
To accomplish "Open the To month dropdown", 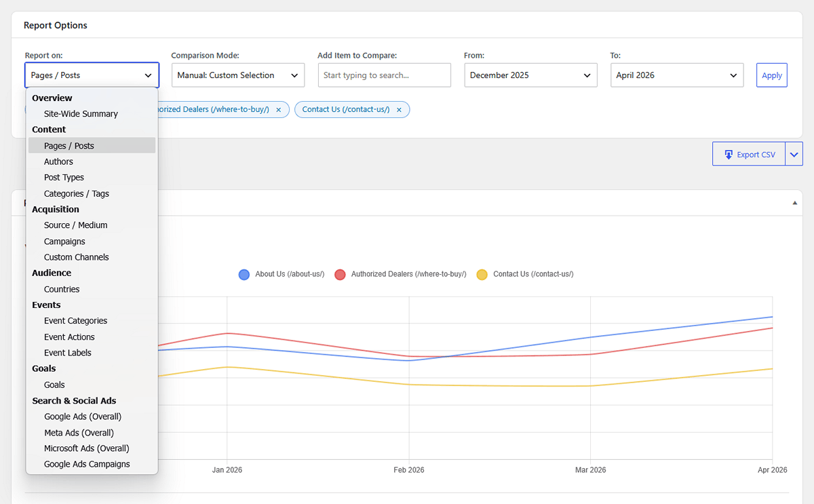I will coord(677,75).
